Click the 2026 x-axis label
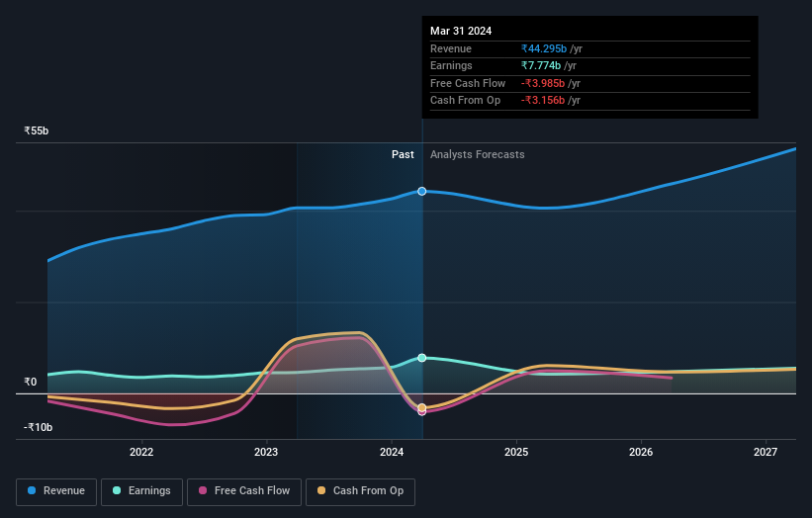The height and width of the screenshot is (518, 812). (x=641, y=452)
